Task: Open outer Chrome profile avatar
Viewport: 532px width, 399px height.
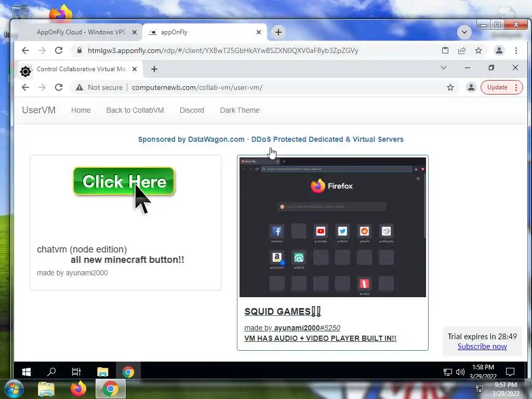Action: pos(499,50)
